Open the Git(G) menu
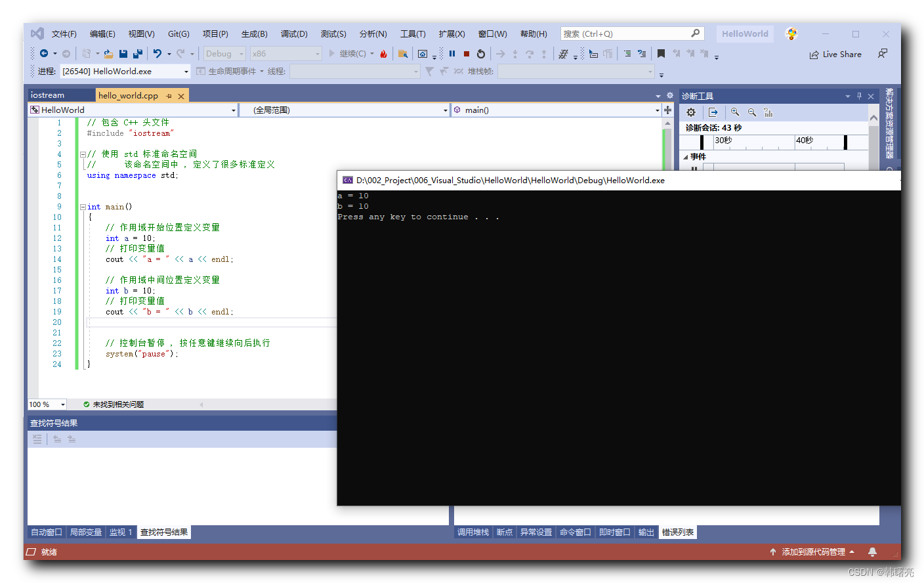 click(x=178, y=33)
